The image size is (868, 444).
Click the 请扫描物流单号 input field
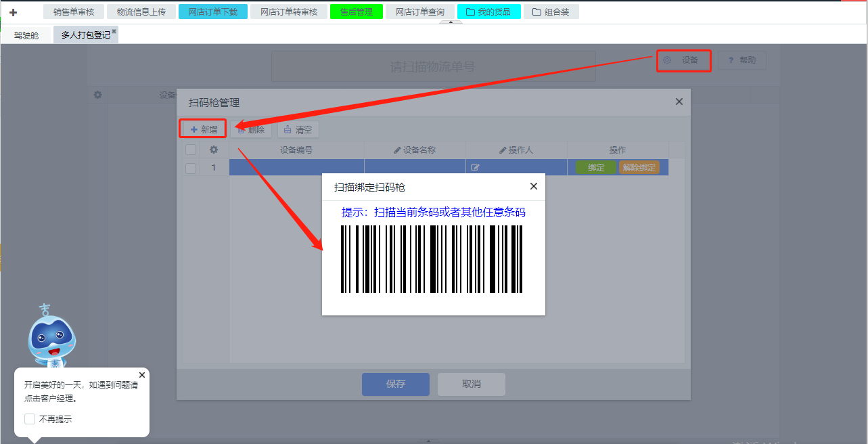pyautogui.click(x=432, y=66)
